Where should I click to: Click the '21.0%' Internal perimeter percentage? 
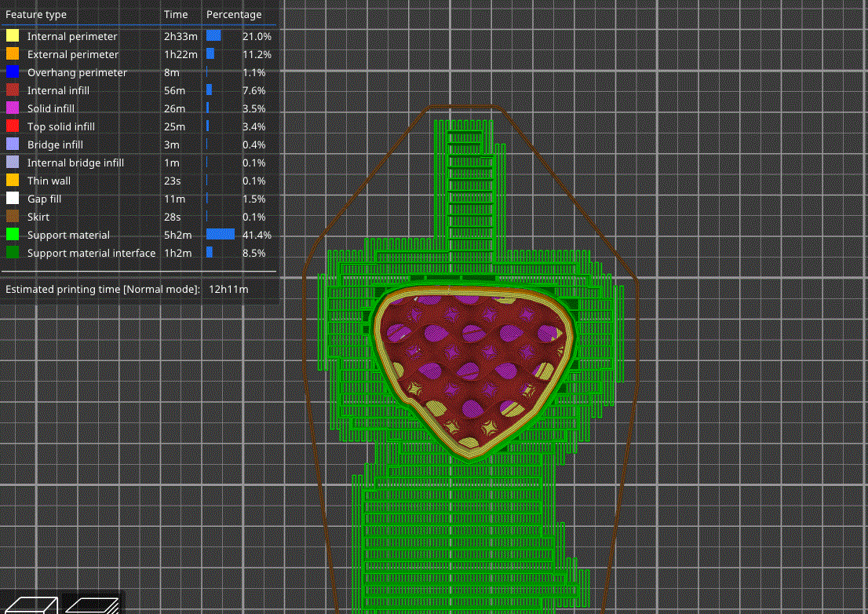257,37
